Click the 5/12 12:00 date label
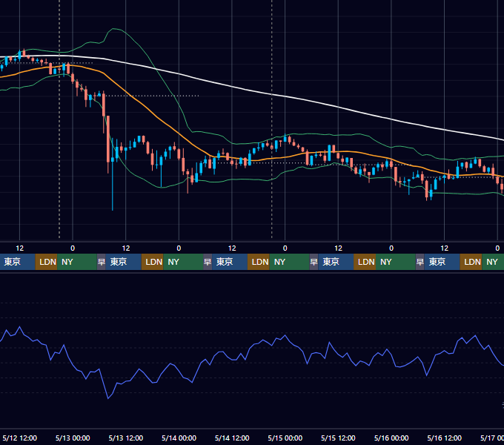Screen dimensions: 504x445 (x=19, y=438)
